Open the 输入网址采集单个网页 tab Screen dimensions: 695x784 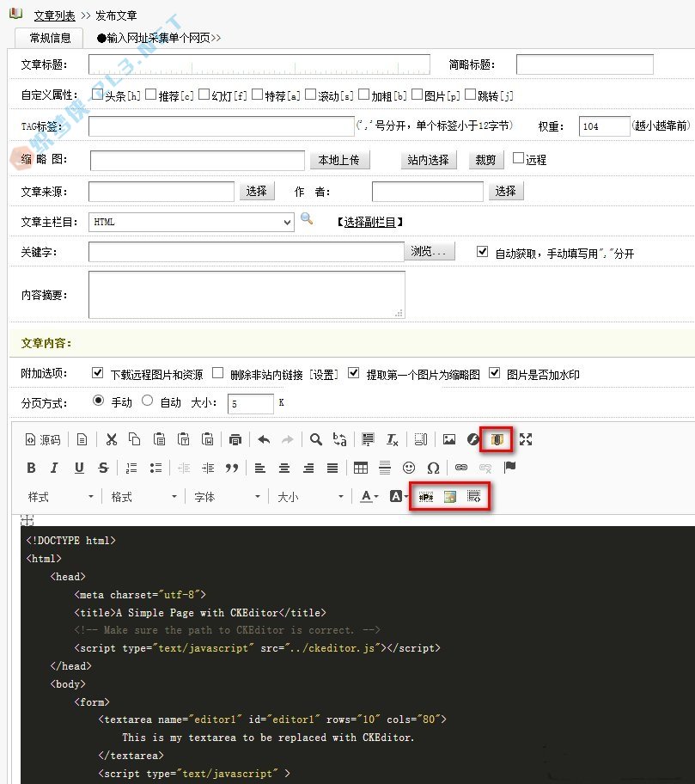[159, 38]
